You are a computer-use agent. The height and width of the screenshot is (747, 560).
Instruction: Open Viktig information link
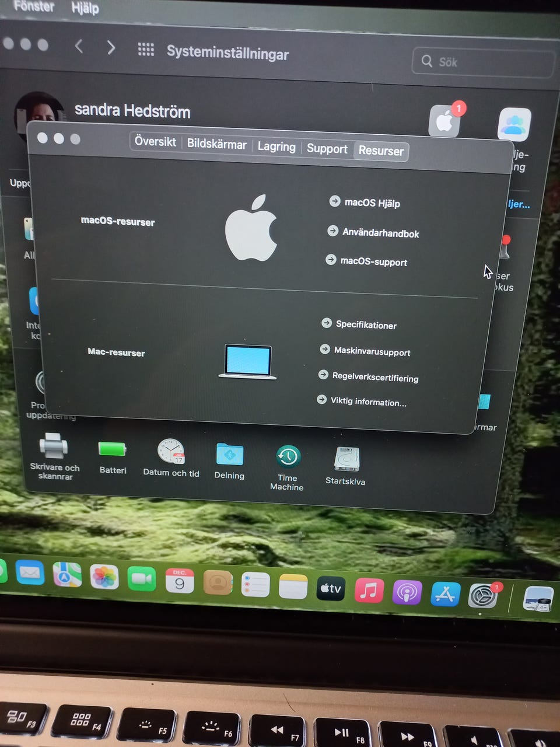[369, 402]
